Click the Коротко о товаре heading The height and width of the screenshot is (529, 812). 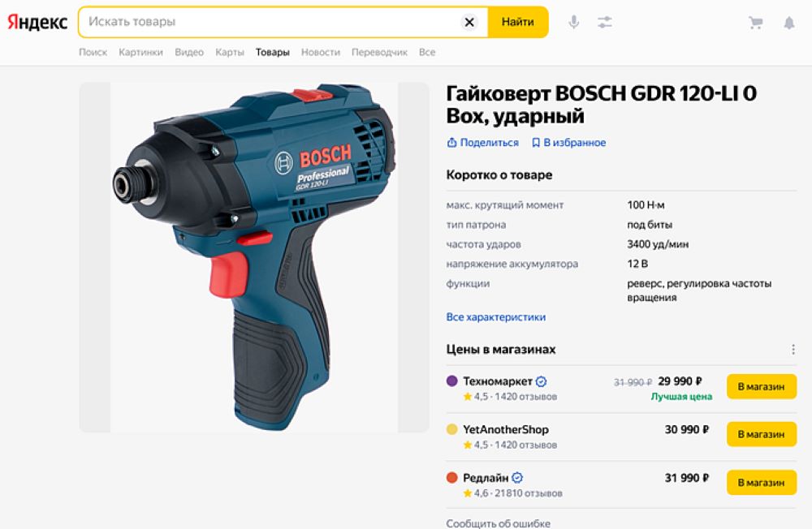pyautogui.click(x=499, y=175)
